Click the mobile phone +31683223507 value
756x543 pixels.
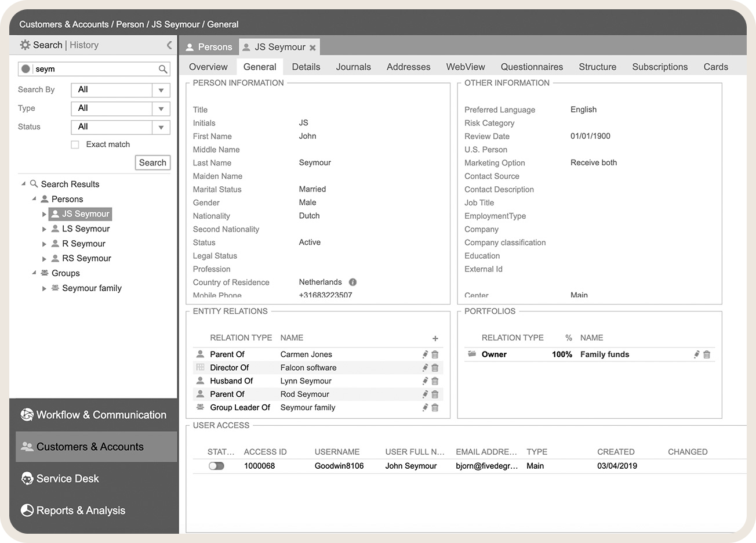(326, 295)
